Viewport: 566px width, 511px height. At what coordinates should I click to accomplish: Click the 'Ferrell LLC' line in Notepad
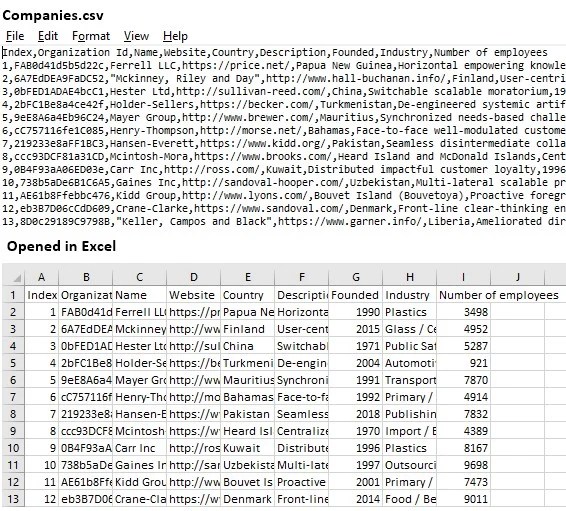[x=284, y=66]
